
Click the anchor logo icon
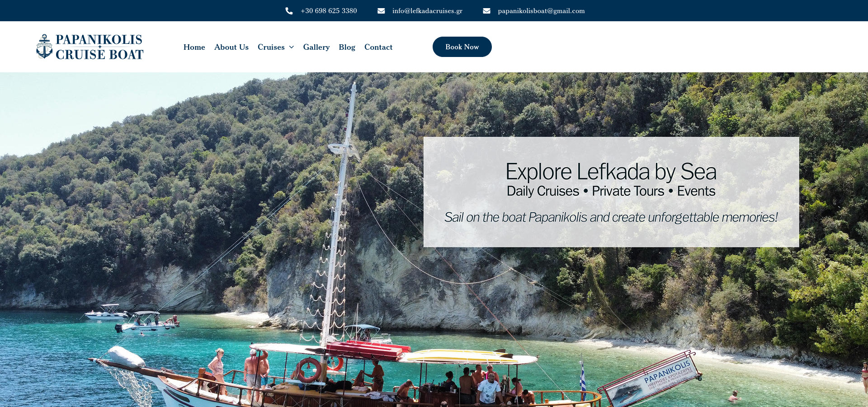click(44, 47)
